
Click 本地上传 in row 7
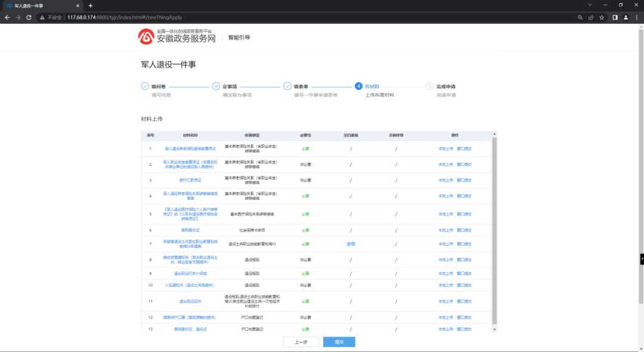pyautogui.click(x=445, y=244)
